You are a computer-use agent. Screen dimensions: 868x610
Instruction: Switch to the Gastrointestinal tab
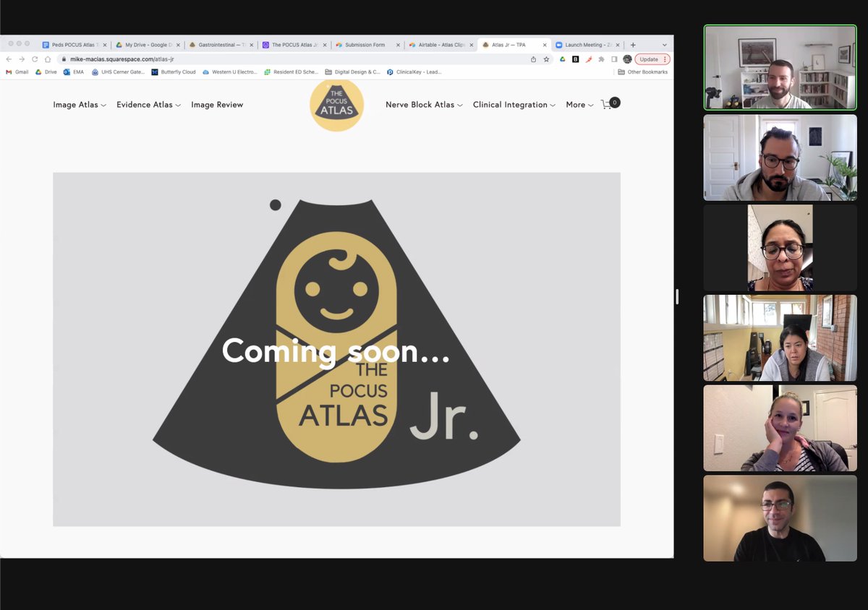tap(221, 45)
